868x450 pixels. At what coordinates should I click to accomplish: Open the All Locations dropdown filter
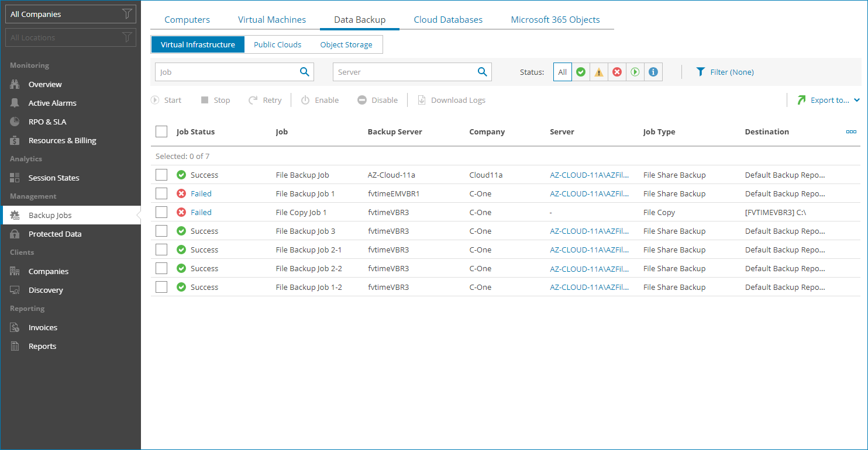pos(70,37)
